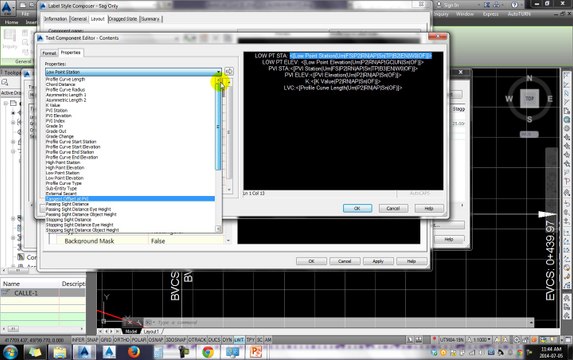The width and height of the screenshot is (573, 360).
Task: Click OK in the Label Style Composer
Action: pos(311,261)
